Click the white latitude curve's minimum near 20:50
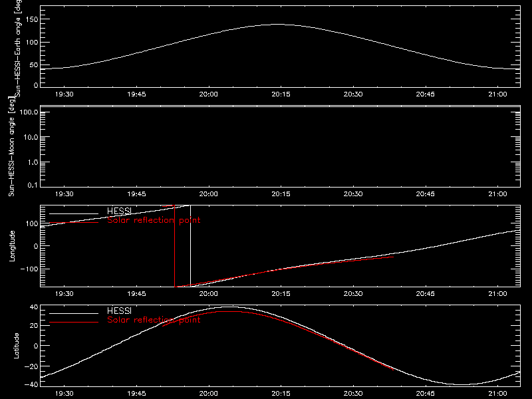This screenshot has width=532, height=399. click(x=463, y=385)
